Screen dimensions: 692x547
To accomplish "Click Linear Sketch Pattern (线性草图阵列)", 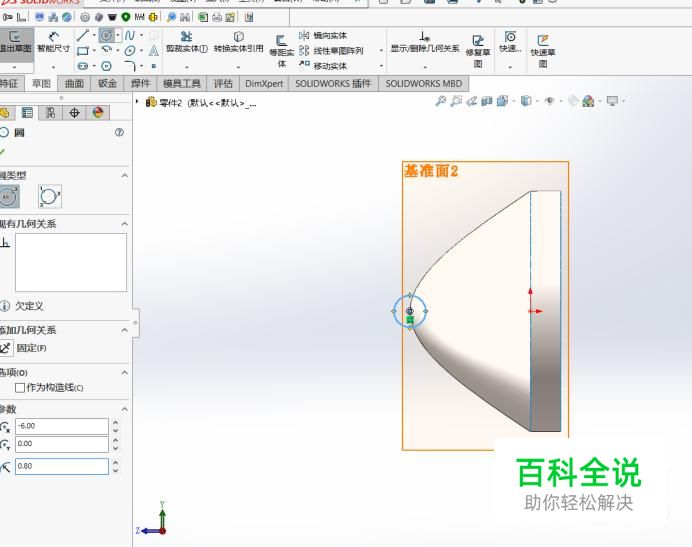I will tap(331, 51).
